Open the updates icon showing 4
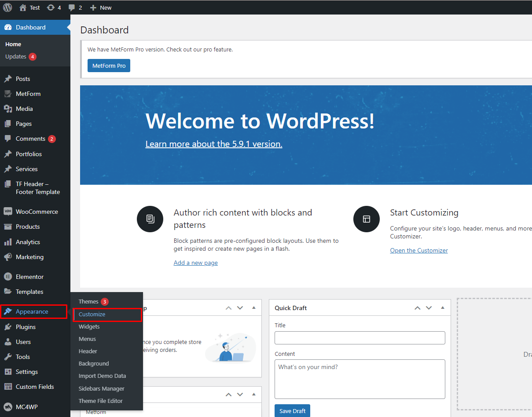This screenshot has width=532, height=417. 51,7
